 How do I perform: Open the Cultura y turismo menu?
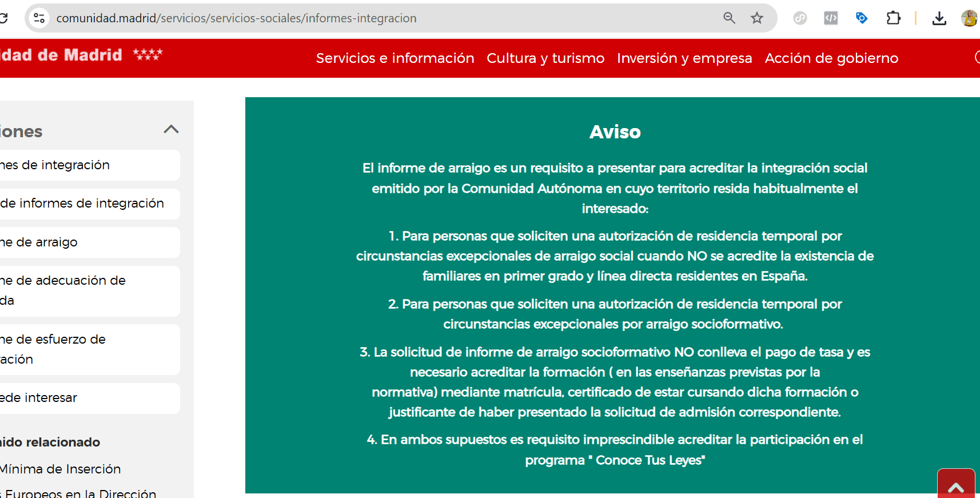545,58
